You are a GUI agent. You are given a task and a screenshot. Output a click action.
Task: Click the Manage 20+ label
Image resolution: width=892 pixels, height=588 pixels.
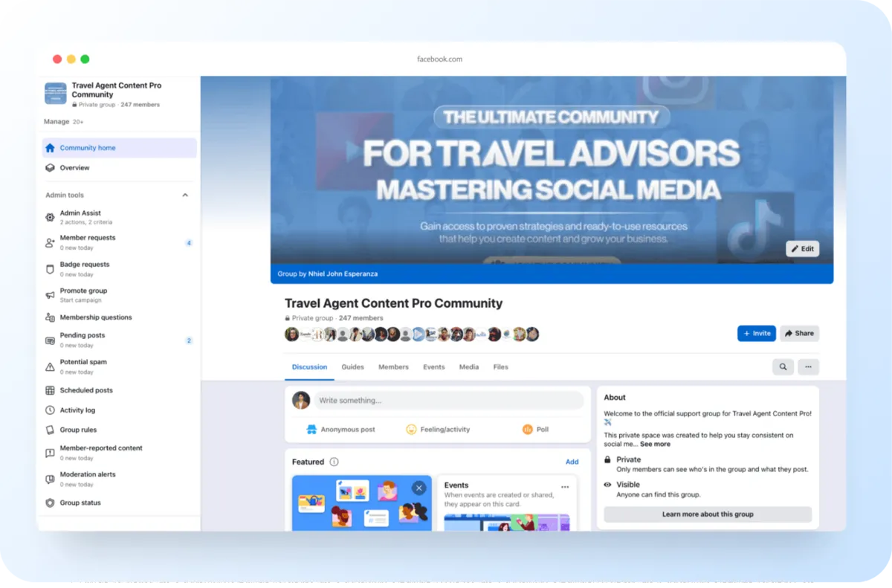[64, 122]
